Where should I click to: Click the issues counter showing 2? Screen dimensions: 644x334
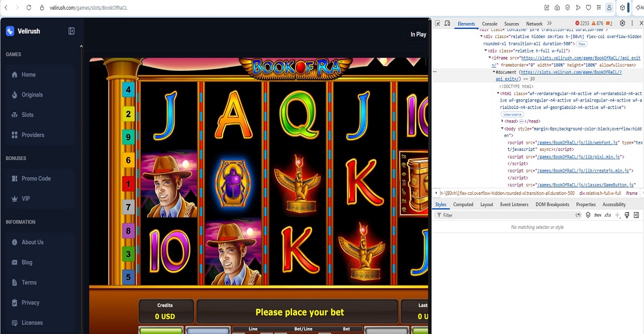point(609,24)
